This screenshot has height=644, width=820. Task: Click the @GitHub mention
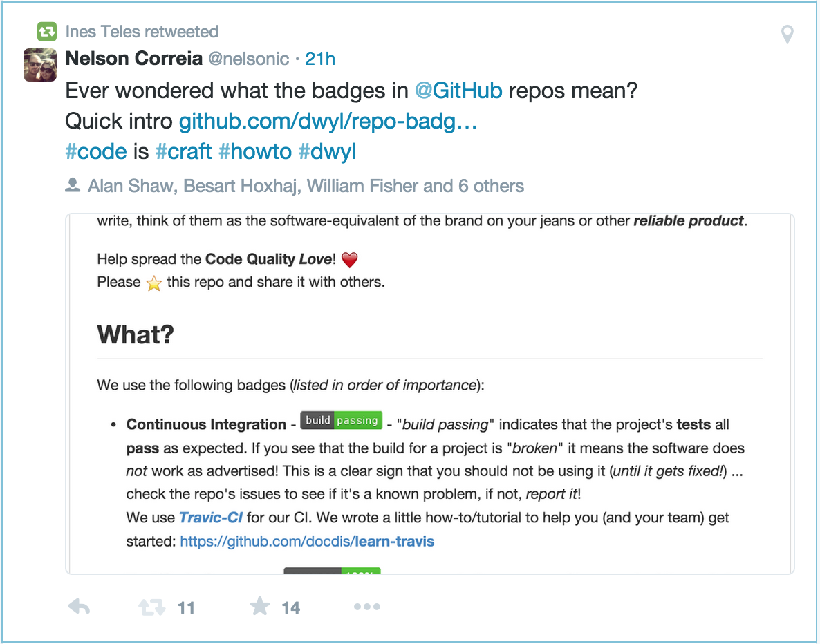tap(458, 91)
